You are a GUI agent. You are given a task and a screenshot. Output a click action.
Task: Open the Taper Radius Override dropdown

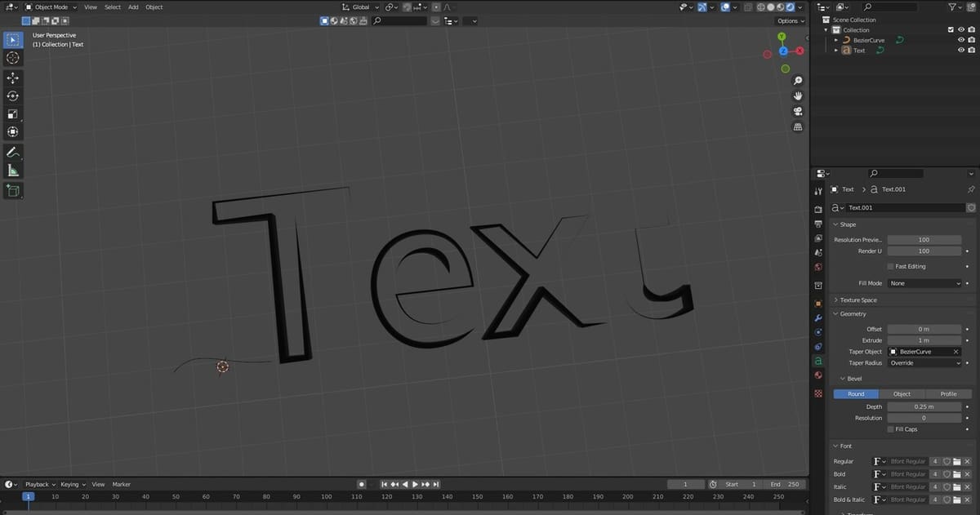(x=926, y=363)
